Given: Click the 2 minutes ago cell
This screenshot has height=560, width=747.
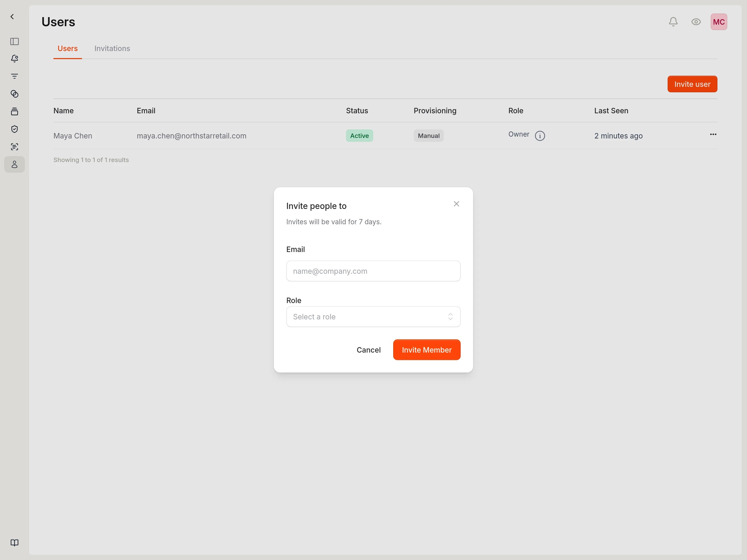Looking at the screenshot, I should coord(618,136).
